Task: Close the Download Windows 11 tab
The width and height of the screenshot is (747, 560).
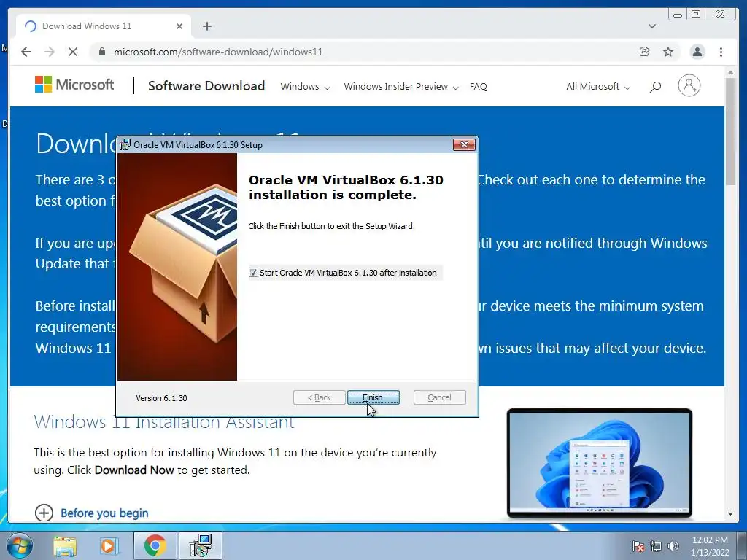Action: click(x=179, y=26)
